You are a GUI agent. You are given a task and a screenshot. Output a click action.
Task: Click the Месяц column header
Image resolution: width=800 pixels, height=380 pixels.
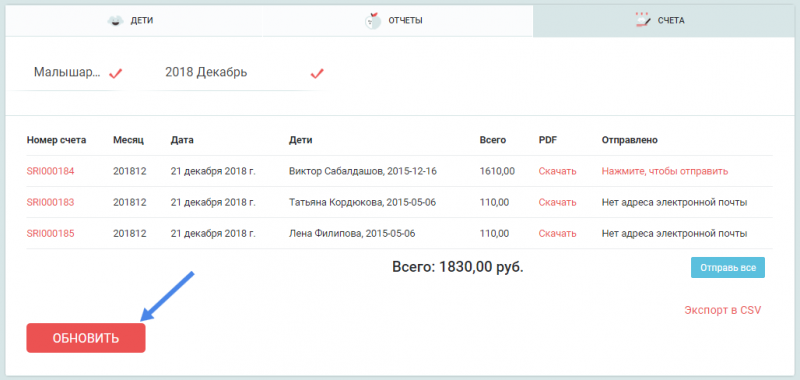pyautogui.click(x=129, y=140)
